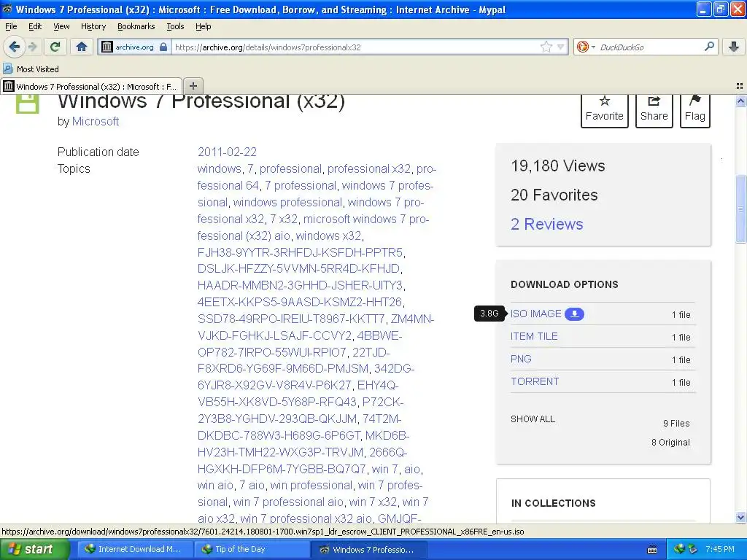Click the 4EETX-KKPS5-9AASD-KSMZ2-HHT26 topic
747x560 pixels.
point(300,302)
